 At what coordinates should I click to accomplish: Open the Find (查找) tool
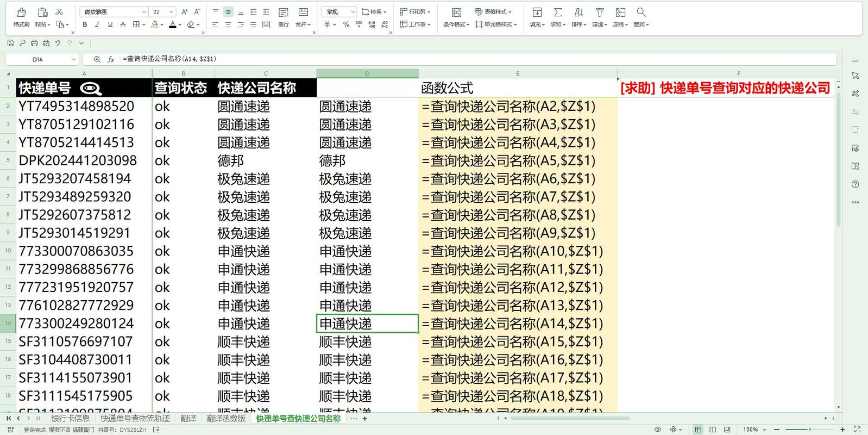point(641,17)
